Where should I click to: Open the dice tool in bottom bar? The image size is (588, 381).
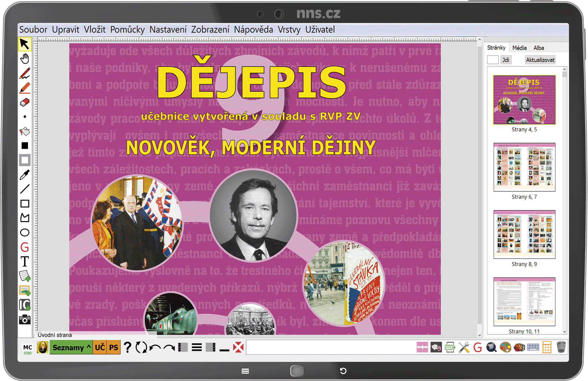coord(519,347)
